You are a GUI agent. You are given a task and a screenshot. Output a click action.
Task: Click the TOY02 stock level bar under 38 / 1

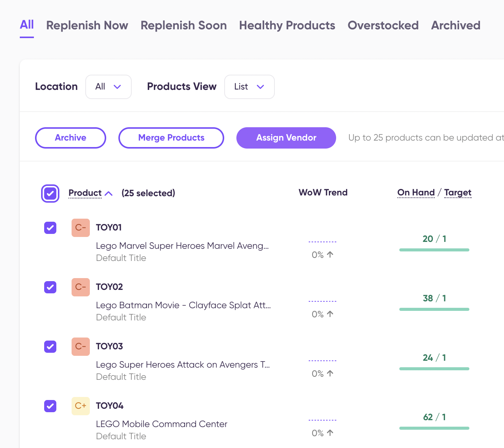(434, 309)
